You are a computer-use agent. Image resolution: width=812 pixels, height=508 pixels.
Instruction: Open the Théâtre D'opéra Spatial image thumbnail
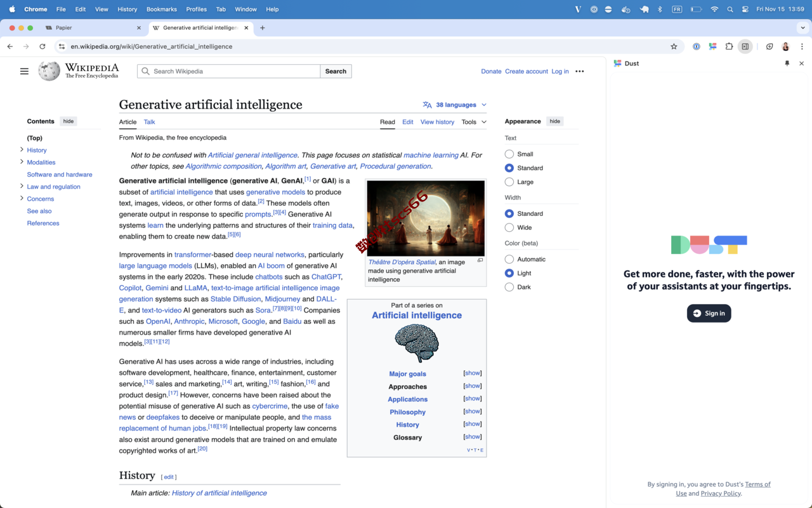[426, 218]
